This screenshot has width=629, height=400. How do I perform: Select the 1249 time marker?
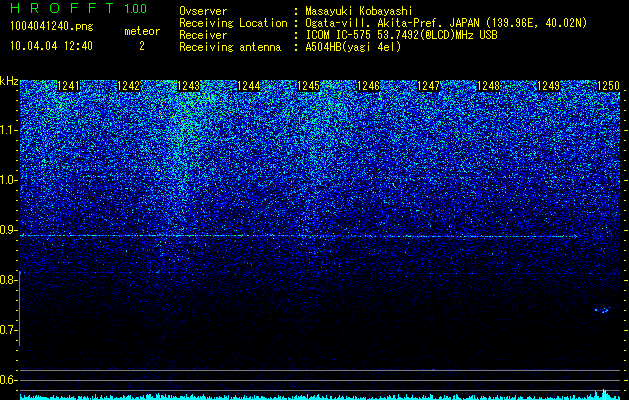click(x=548, y=86)
